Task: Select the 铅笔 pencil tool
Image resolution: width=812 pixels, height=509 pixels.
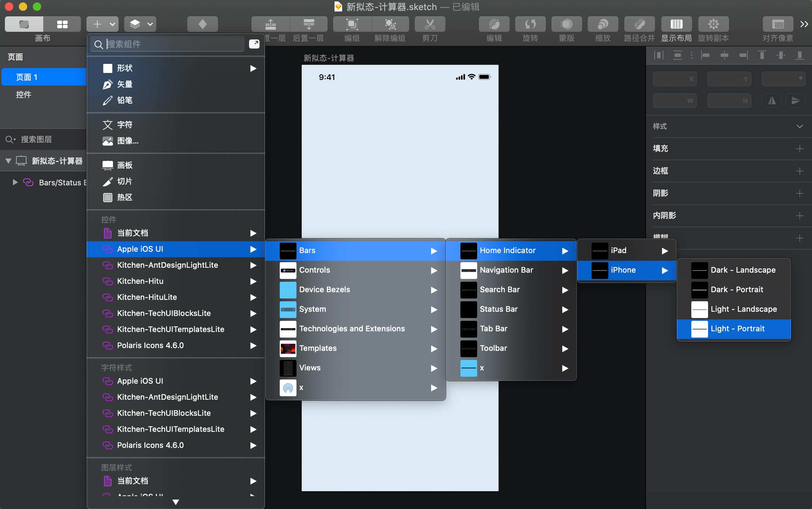Action: pos(176,100)
